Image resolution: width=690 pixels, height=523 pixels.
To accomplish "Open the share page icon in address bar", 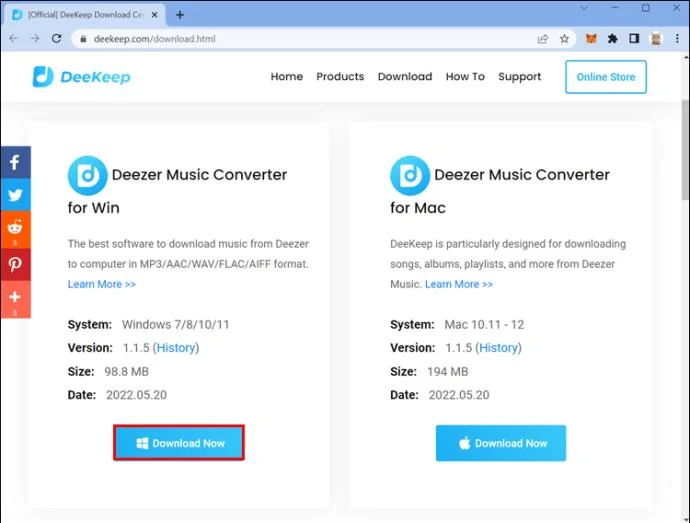I will [543, 39].
